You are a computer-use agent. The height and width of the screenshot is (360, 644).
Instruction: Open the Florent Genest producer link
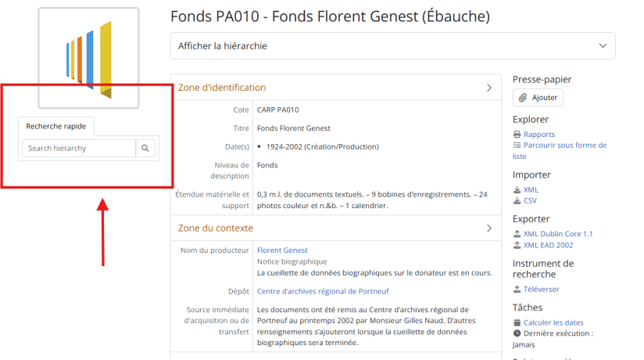pos(282,250)
